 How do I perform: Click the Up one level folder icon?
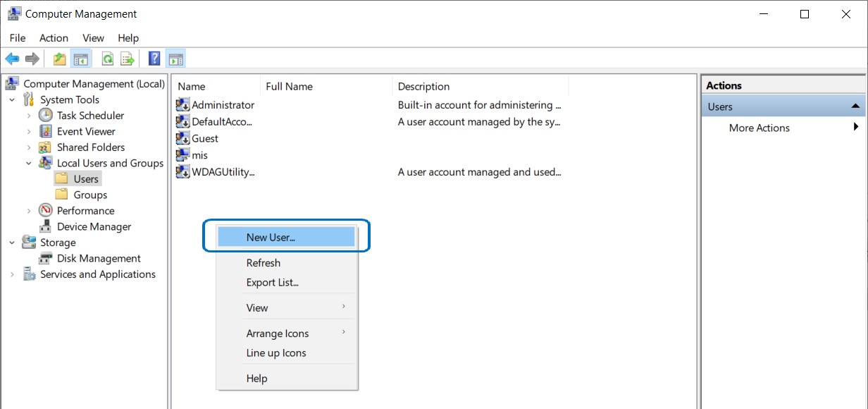point(60,59)
